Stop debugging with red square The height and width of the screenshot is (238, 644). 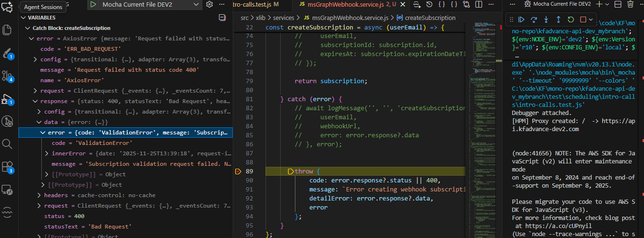(x=583, y=19)
